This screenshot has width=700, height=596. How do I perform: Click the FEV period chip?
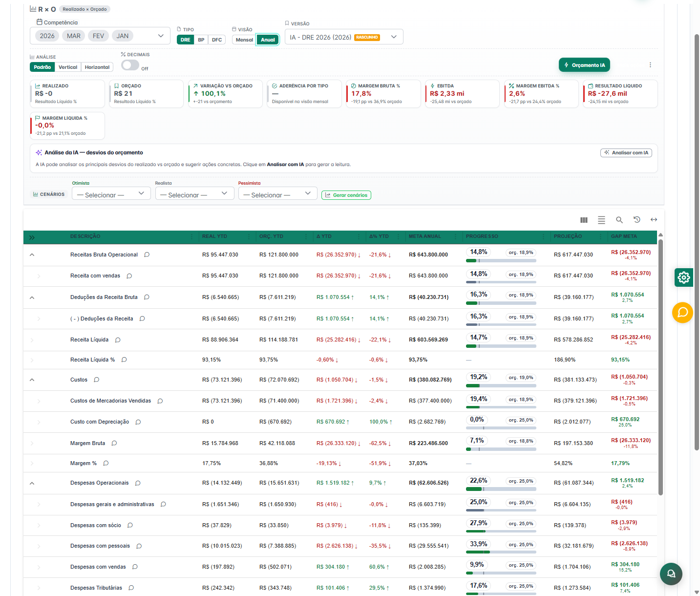click(x=98, y=36)
